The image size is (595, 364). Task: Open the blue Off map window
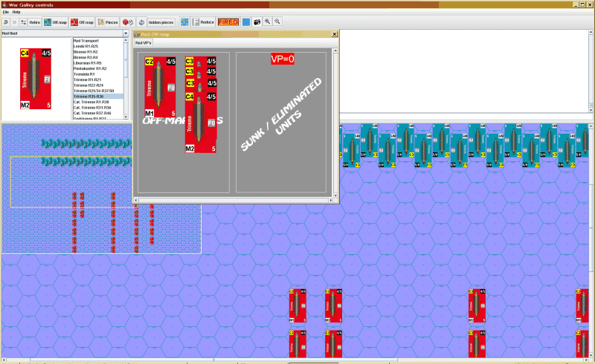(55, 22)
